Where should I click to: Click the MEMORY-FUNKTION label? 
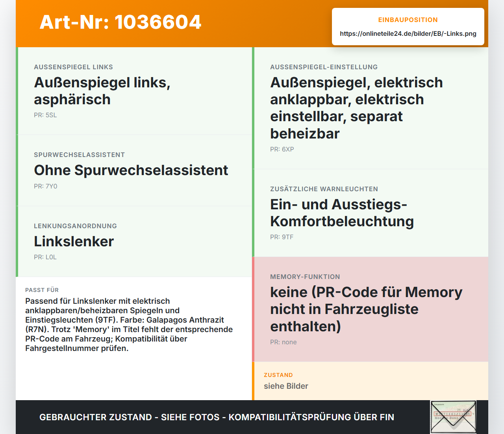[x=305, y=277]
